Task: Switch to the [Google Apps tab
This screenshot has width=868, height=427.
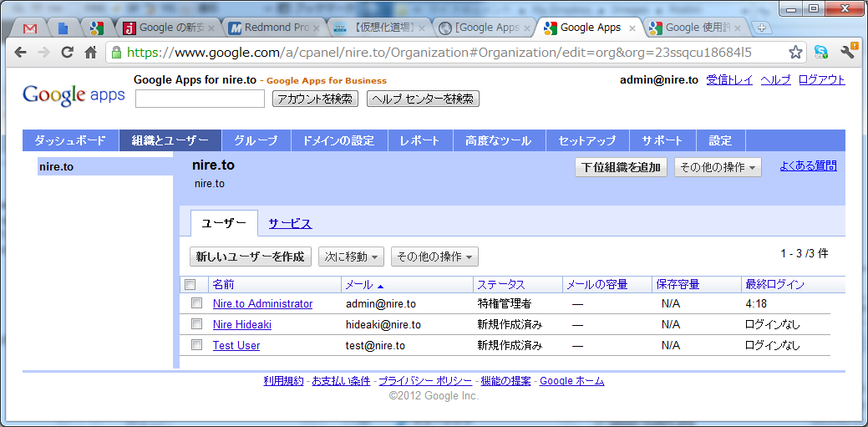Action: pos(484,28)
